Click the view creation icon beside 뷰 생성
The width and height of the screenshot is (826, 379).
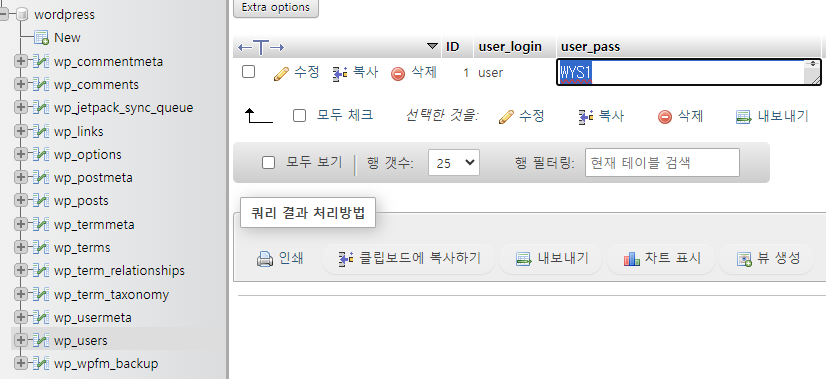pyautogui.click(x=744, y=259)
